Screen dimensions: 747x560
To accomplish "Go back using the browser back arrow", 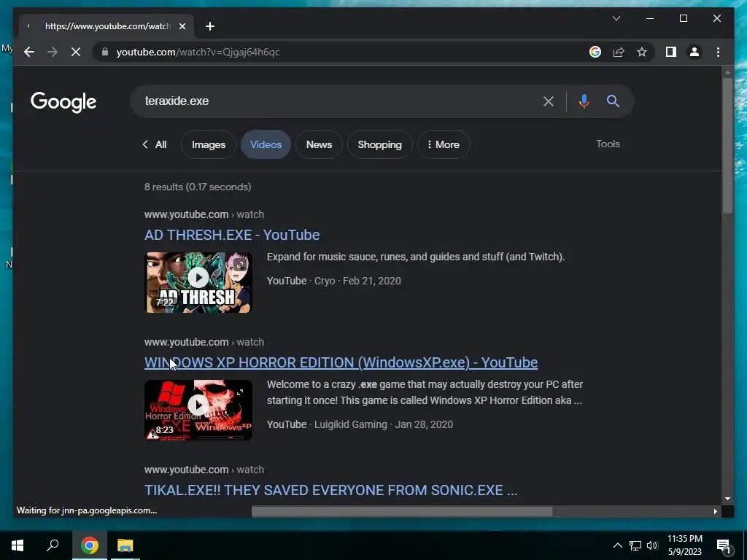I will click(x=29, y=52).
